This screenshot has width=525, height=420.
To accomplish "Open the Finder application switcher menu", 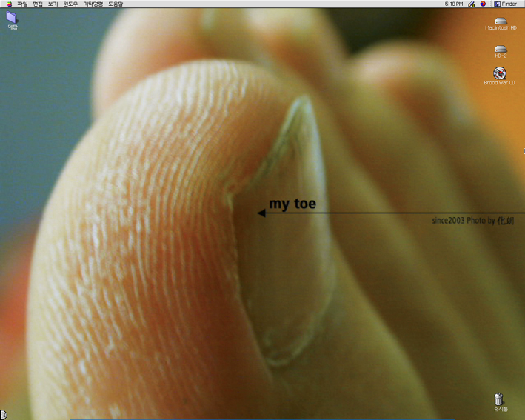I will (505, 4).
